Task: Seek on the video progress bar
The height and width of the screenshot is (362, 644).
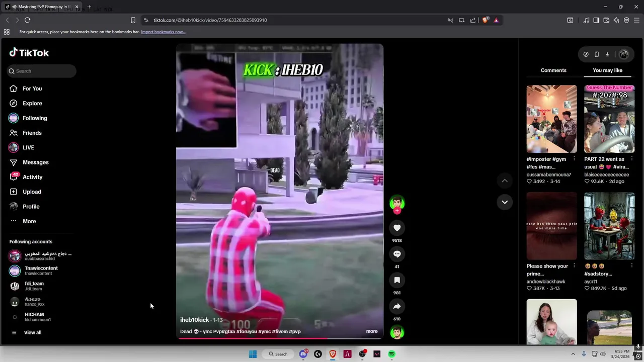Action: coord(280,338)
